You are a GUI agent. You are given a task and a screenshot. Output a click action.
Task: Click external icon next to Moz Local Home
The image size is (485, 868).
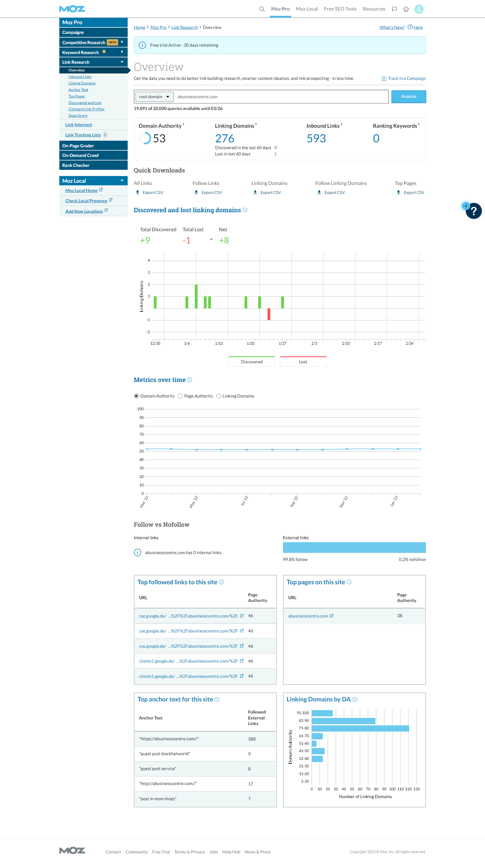(101, 190)
